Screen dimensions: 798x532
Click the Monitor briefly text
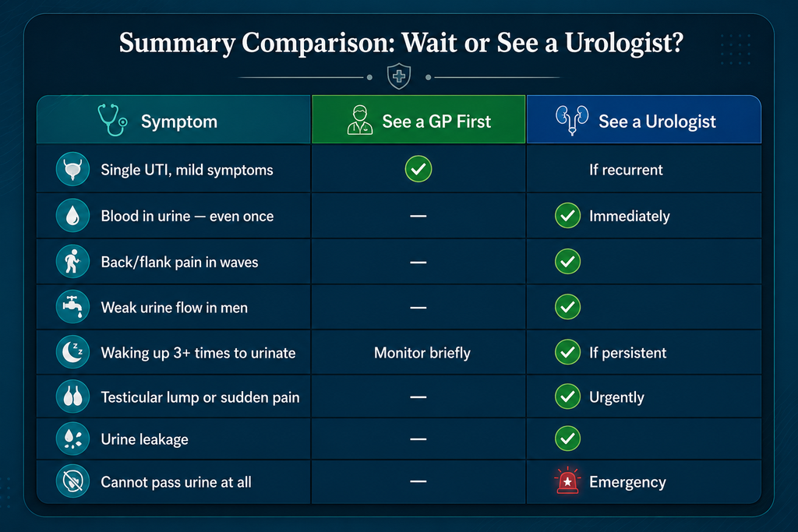pyautogui.click(x=422, y=353)
